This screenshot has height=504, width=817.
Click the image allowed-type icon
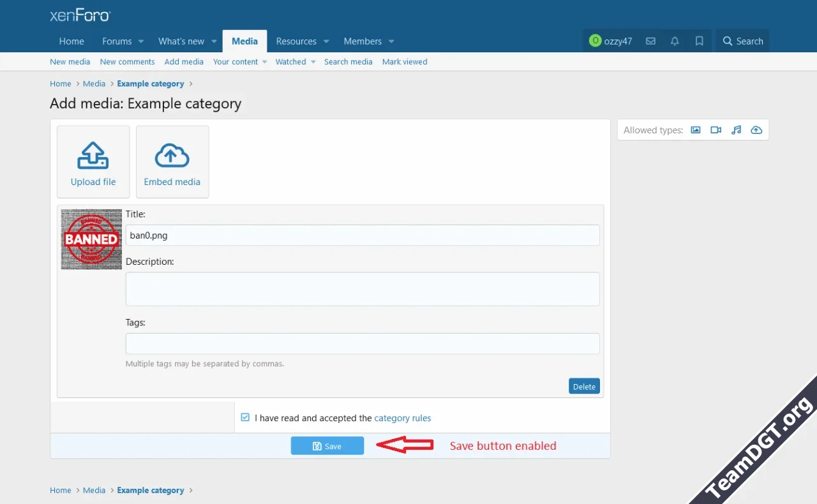(695, 130)
